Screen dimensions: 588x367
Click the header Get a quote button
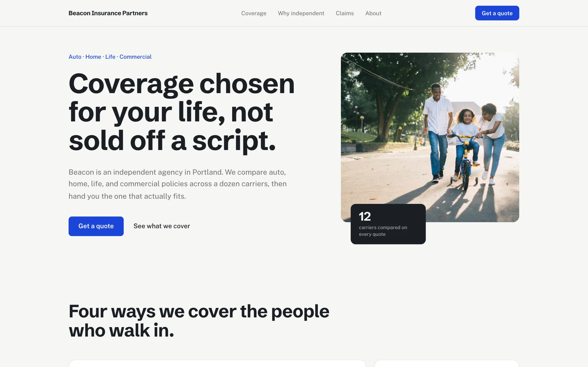point(497,13)
